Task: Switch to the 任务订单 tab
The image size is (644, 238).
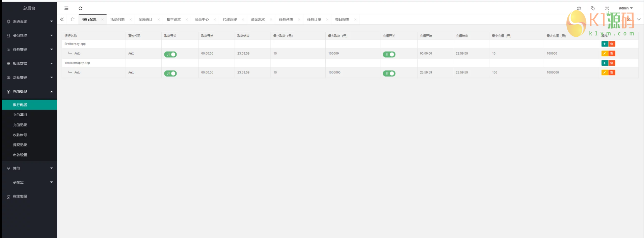Action: pos(314,20)
